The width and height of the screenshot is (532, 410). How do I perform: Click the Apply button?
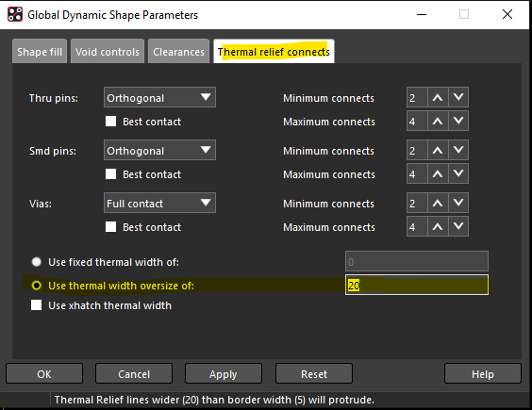tap(224, 374)
